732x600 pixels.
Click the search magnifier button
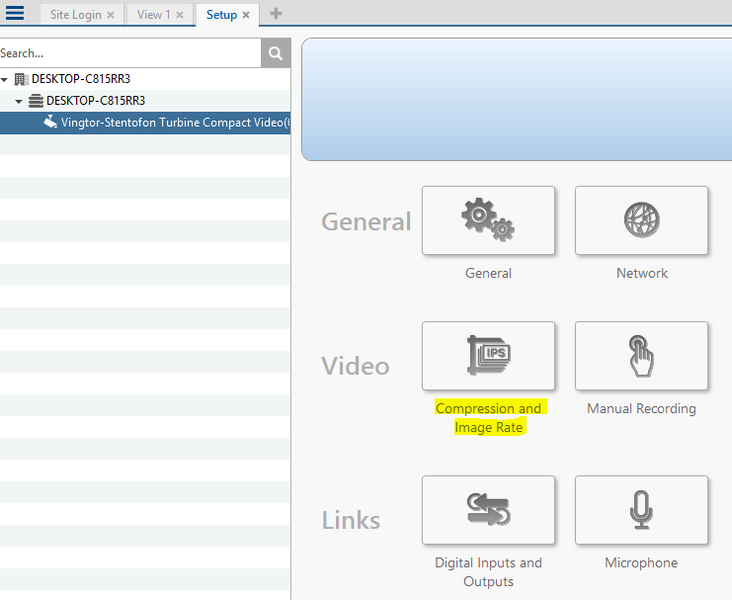(275, 53)
